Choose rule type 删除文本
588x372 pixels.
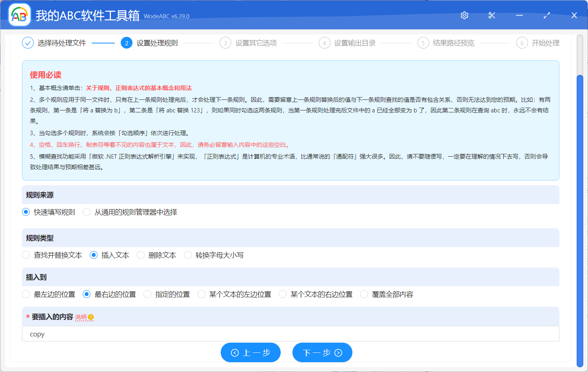click(140, 255)
